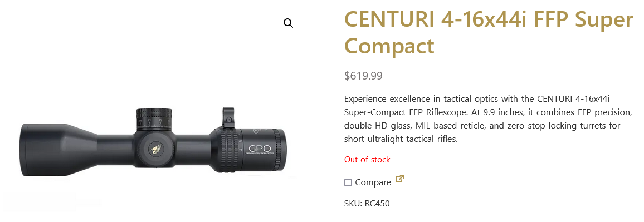The image size is (644, 222).
Task: Select the elevation turret atop the scope
Action: (155, 119)
